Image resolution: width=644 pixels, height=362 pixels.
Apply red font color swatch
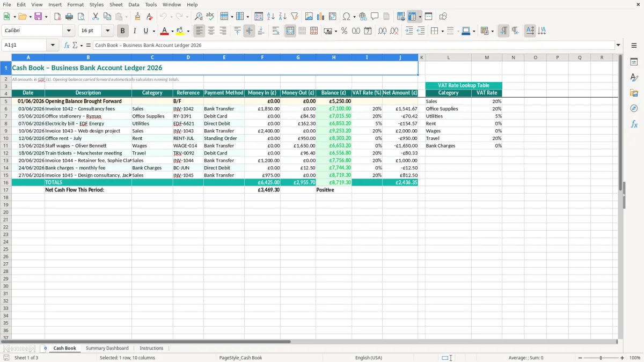tap(165, 31)
